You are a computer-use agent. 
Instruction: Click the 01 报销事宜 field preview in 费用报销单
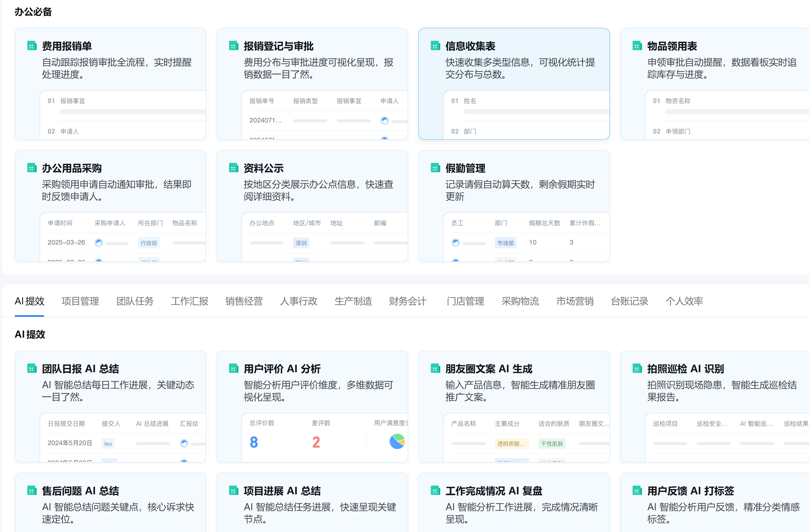point(126,106)
